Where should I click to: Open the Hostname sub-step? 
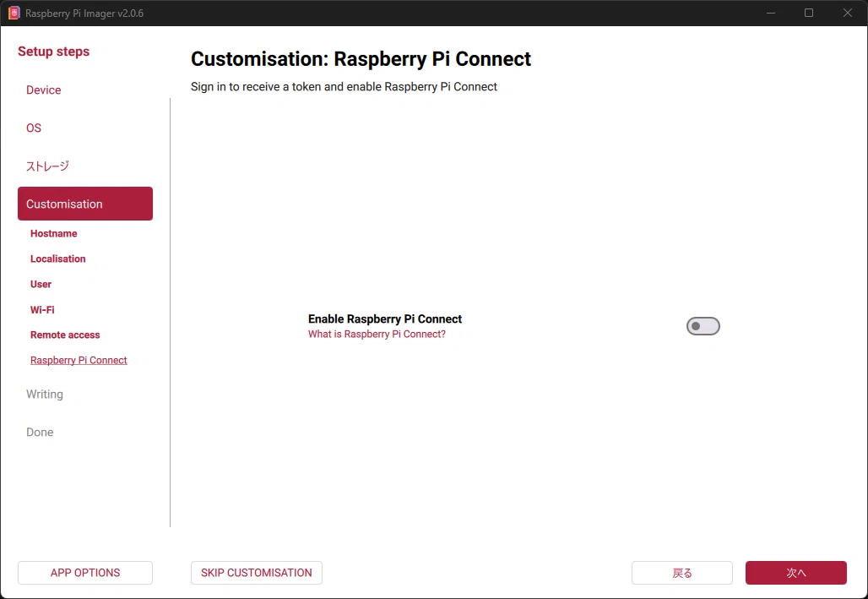[54, 233]
